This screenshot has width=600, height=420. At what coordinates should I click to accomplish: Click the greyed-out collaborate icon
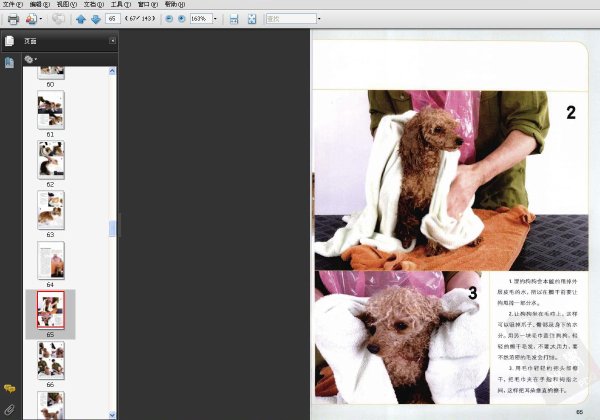click(x=58, y=19)
